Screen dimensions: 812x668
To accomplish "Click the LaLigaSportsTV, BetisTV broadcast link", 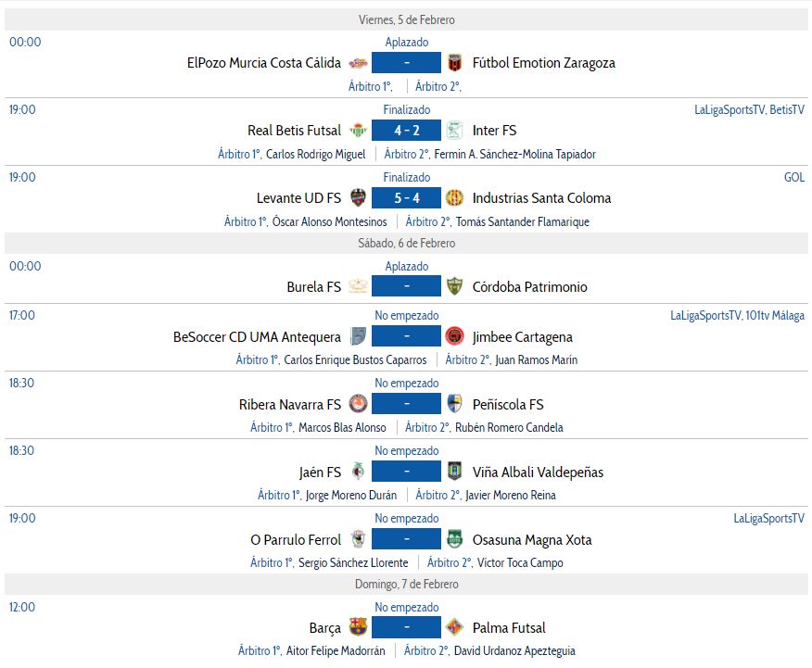I will click(749, 109).
